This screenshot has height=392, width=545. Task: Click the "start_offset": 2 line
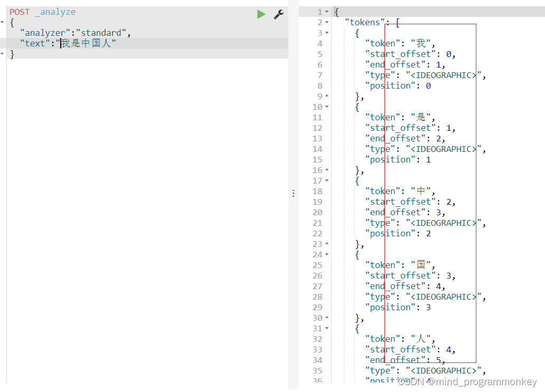click(410, 202)
